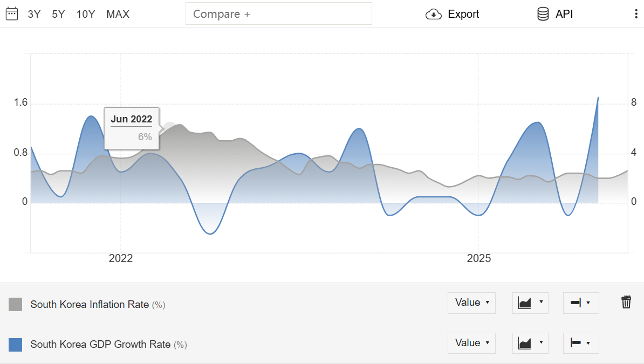This screenshot has width=644, height=364.
Task: Open axis position dropdown for Inflation Rate
Action: [581, 303]
